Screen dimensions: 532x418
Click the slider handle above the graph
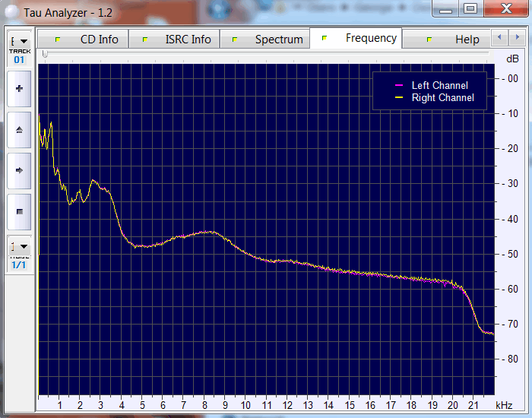pyautogui.click(x=45, y=54)
